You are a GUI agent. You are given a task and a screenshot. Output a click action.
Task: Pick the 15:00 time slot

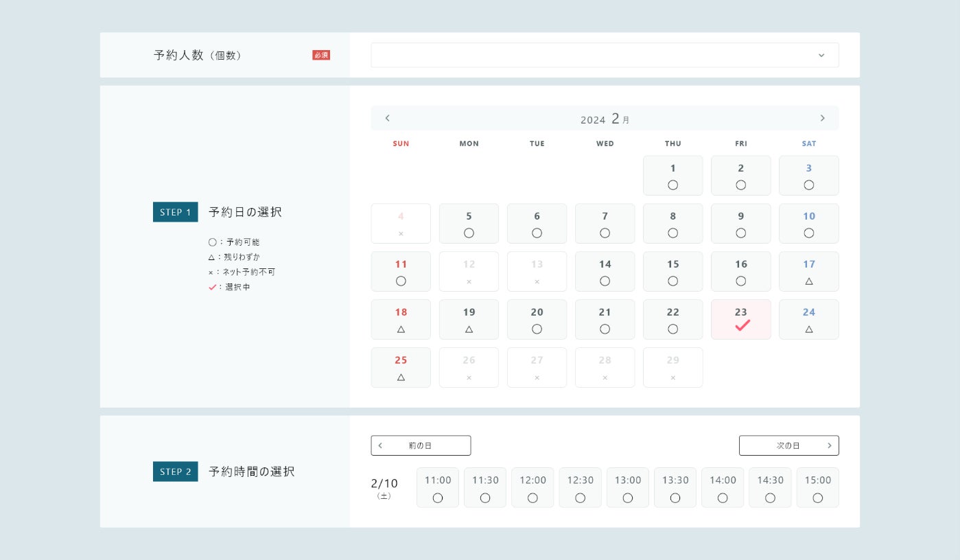tap(818, 488)
